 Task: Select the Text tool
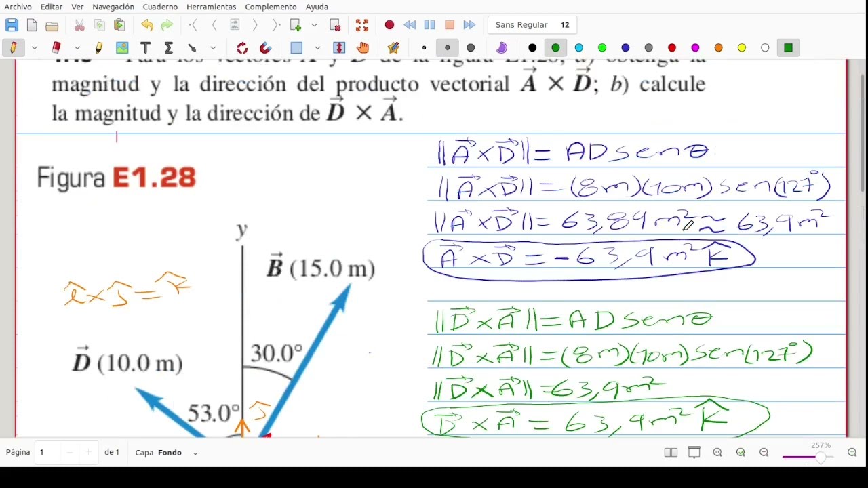click(145, 47)
